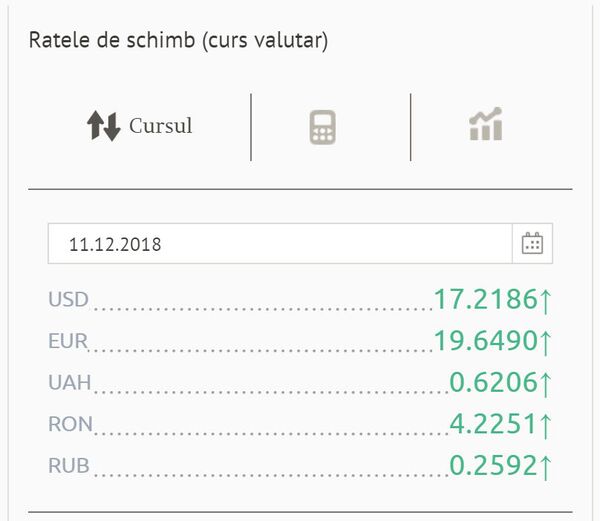600x521 pixels.
Task: Click the EUR rising arrow indicator
Action: coord(545,343)
